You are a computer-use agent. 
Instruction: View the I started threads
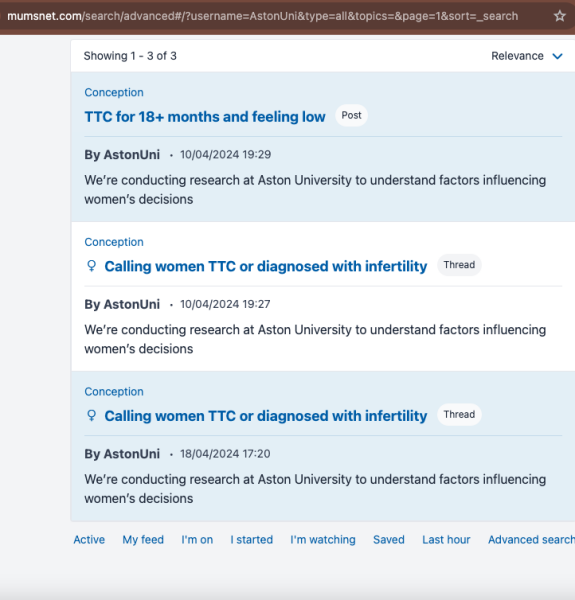point(251,540)
